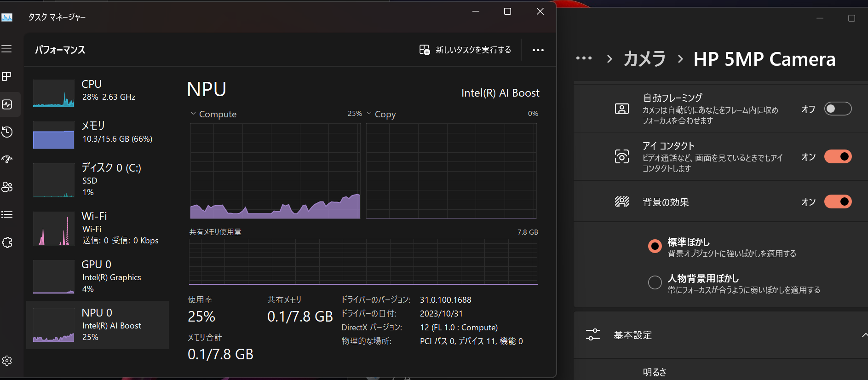
Task: Open Startup apps icon in sidebar
Action: [x=7, y=159]
